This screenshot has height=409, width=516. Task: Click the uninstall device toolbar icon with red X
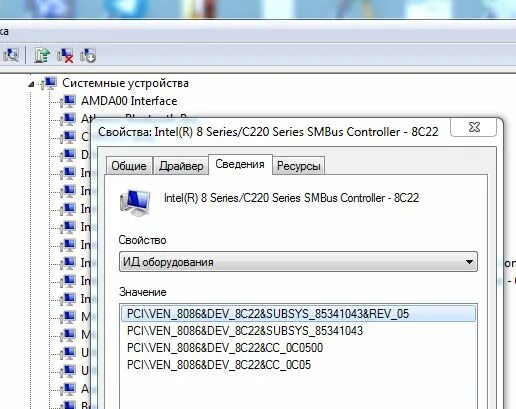[x=65, y=55]
